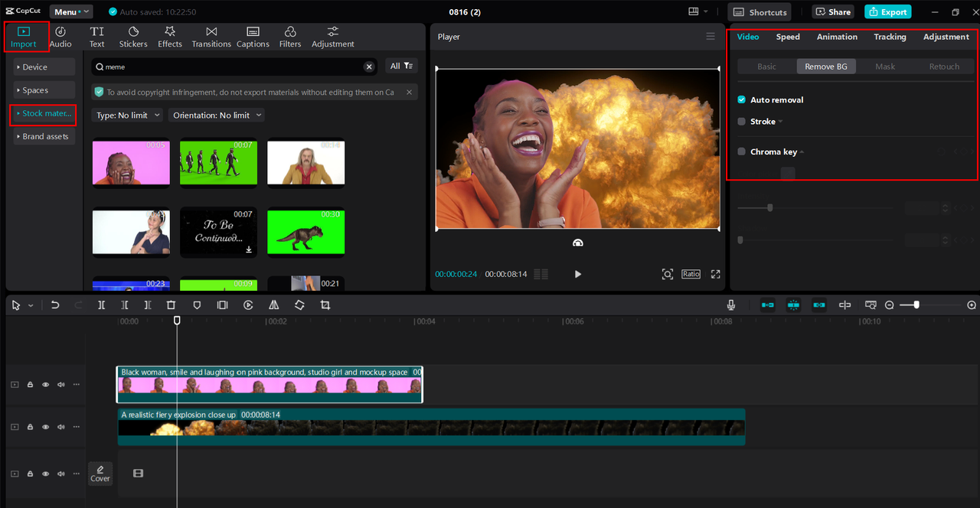Click the Share button
Viewport: 980px width, 508px height.
pos(833,11)
